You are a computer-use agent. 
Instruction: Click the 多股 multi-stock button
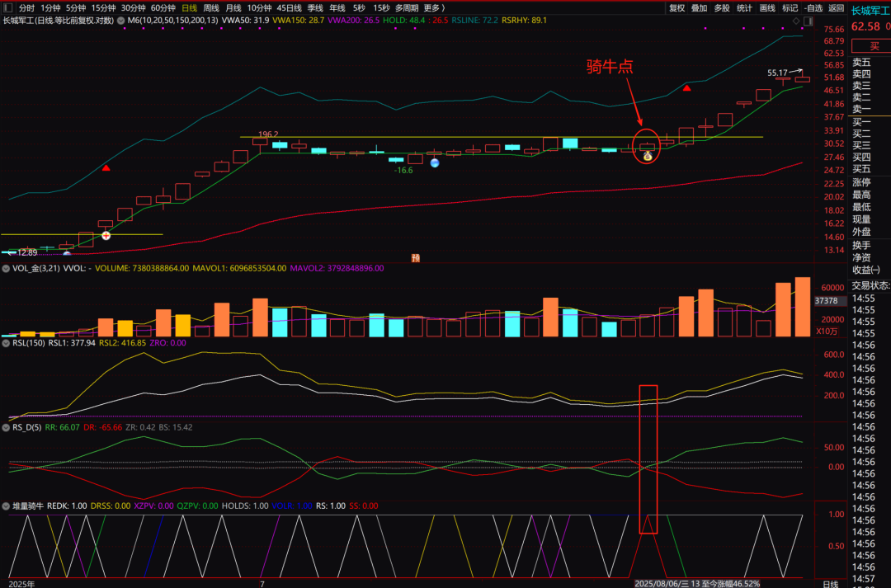[x=722, y=8]
